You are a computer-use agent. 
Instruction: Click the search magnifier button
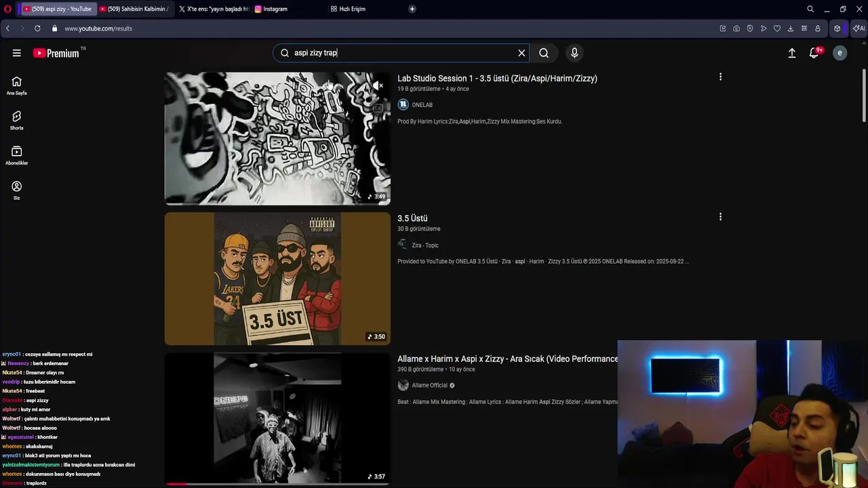(544, 53)
